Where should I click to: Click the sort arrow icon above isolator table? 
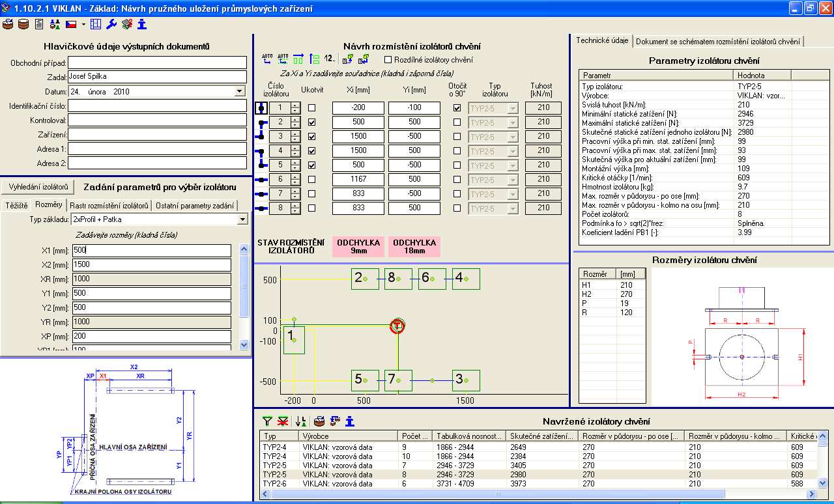[x=300, y=421]
